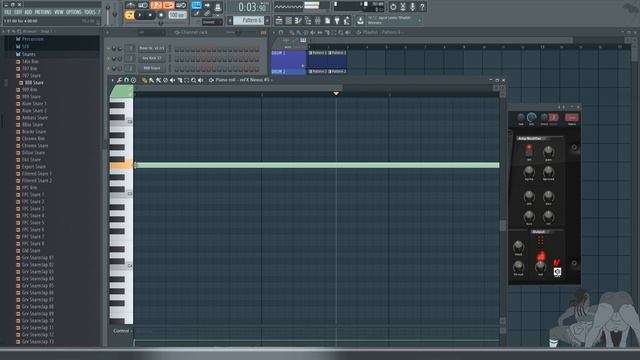Open the EDIT menu
This screenshot has height=360, width=640.
coord(18,12)
